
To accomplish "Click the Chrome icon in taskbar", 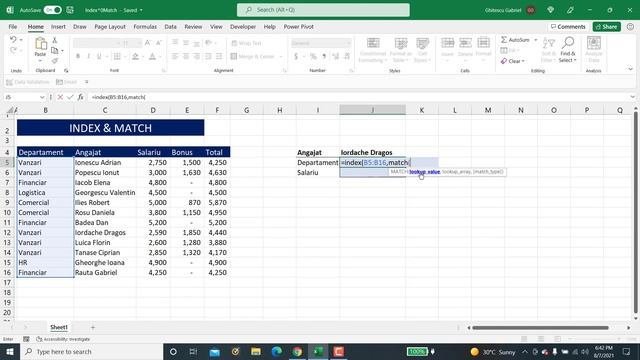I will (297, 351).
